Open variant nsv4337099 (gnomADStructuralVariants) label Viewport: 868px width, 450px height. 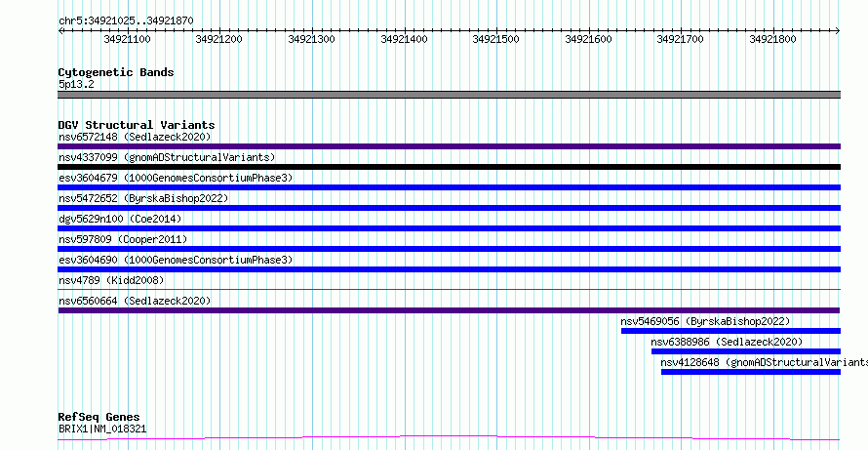pyautogui.click(x=167, y=157)
